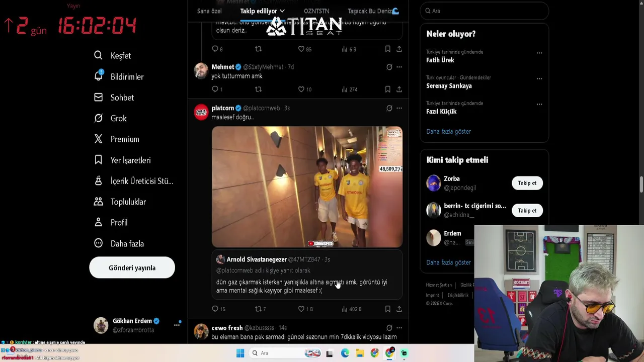Open Bildirimler notifications bell
644x362 pixels.
119,76
